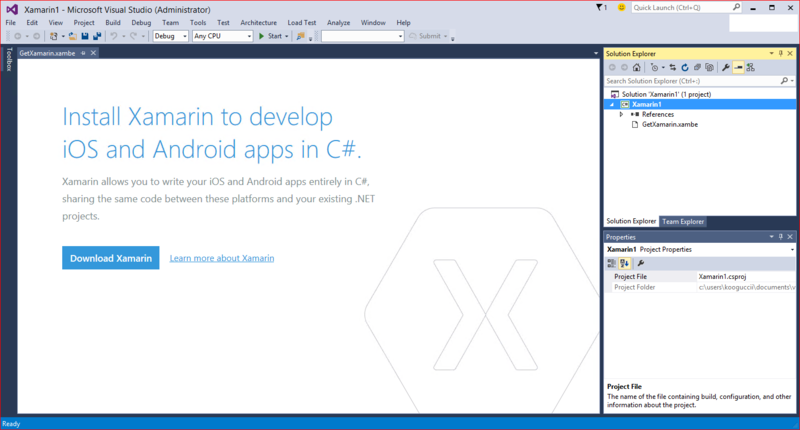This screenshot has height=430, width=800.
Task: Click the Download Xamarin button
Action: (111, 258)
